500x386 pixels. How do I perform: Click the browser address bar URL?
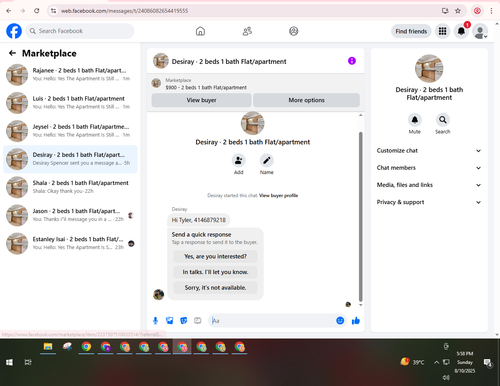[124, 11]
